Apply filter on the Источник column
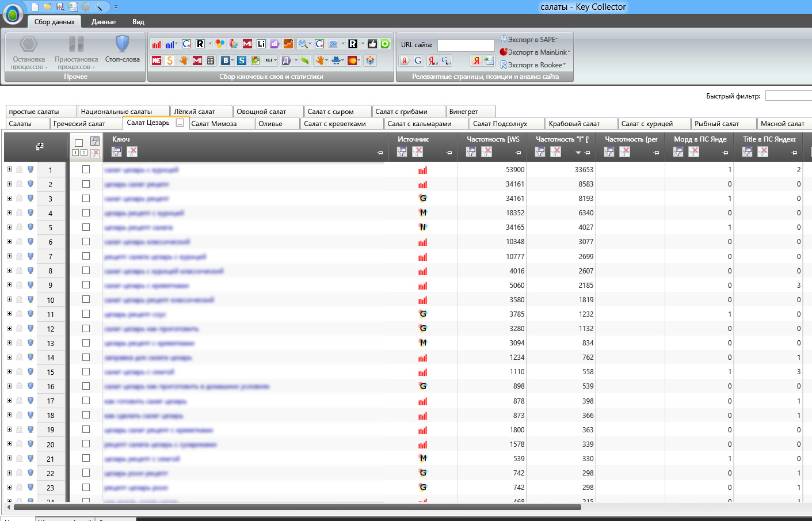This screenshot has width=812, height=521. point(402,151)
